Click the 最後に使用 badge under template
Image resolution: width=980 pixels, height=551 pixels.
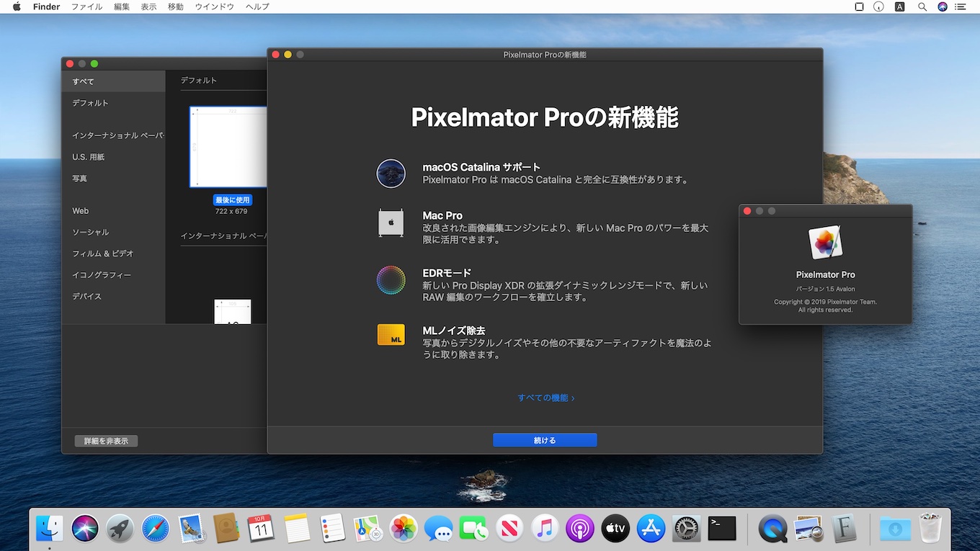pos(232,200)
